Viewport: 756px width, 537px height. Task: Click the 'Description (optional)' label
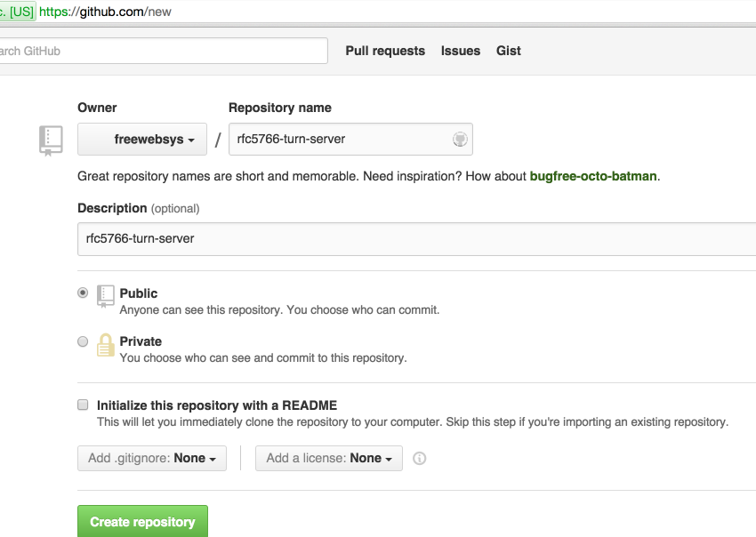[x=139, y=208]
